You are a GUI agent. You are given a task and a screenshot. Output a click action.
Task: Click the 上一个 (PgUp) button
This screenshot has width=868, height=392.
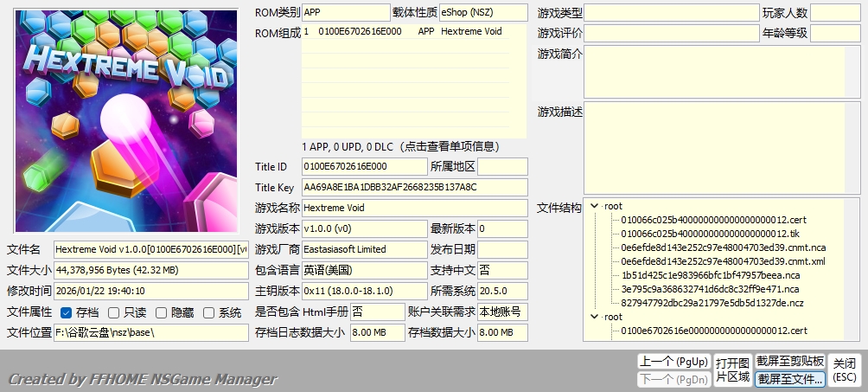(x=673, y=361)
